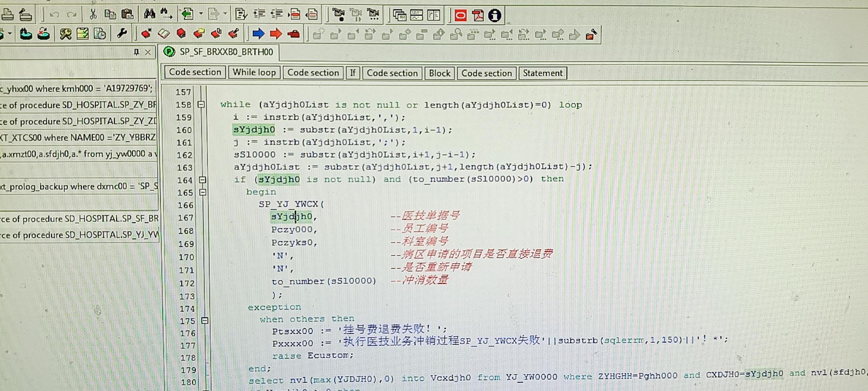This screenshot has width=868, height=391.
Task: Click the Statement breadcrumb button
Action: point(542,73)
